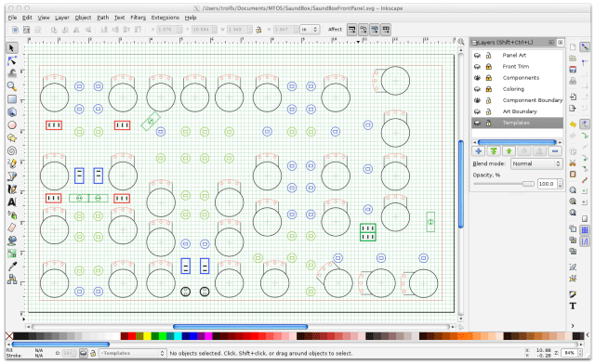Viewport: 595px width, 364px height.
Task: Open the Blend mode Normal dropdown
Action: point(535,163)
